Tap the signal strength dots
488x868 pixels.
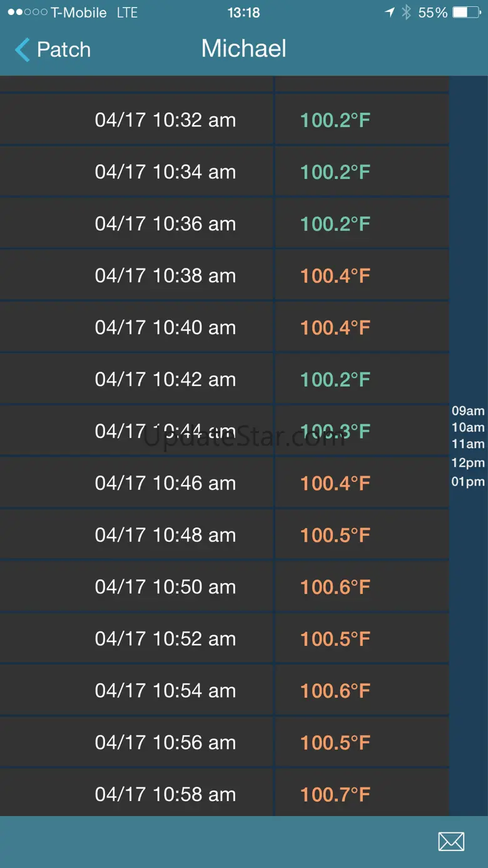point(26,13)
